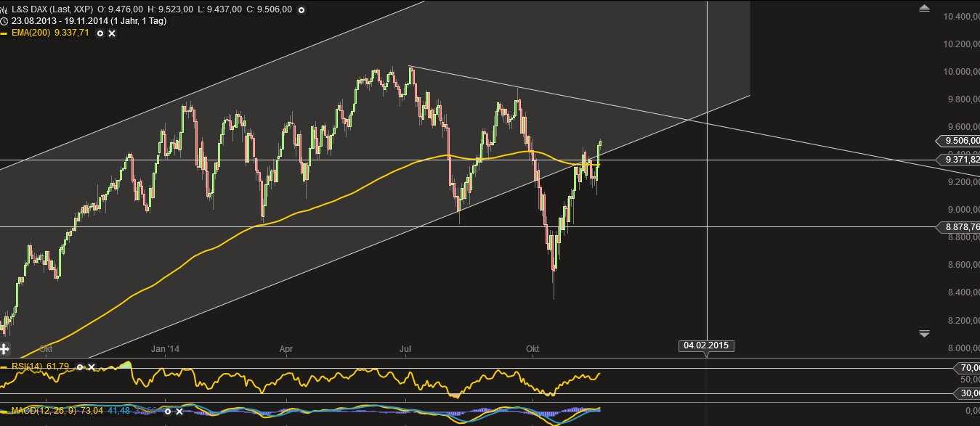Open L&S DAX instrument settings icon
Screen dimensions: 980x426
coord(300,9)
